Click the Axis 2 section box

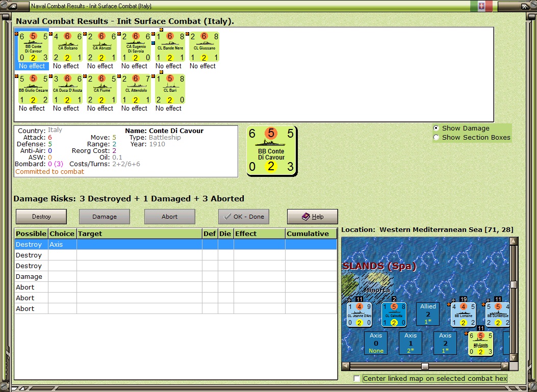coord(445,343)
